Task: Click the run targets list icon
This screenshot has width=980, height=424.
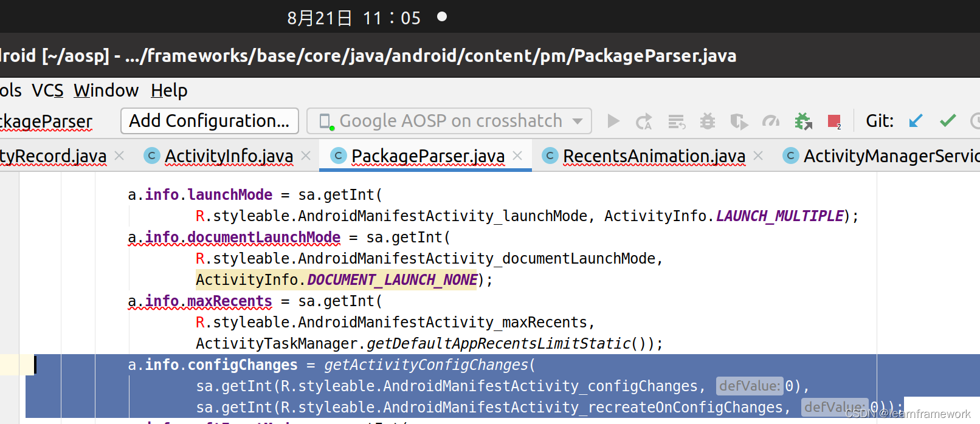Action: tap(677, 121)
